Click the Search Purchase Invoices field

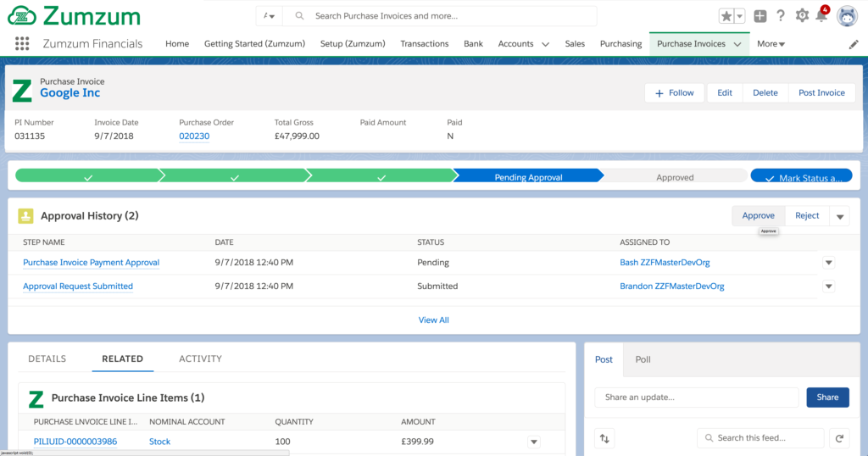click(440, 16)
